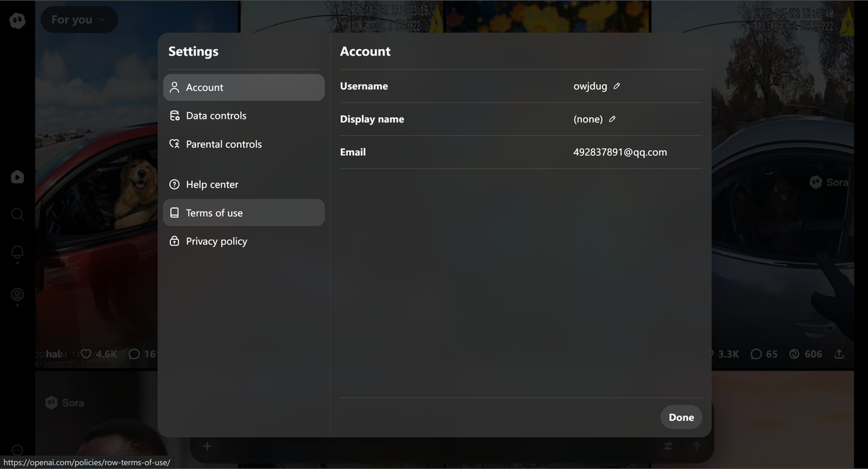Expand the For you feed dropdown
Image resolution: width=868 pixels, height=469 pixels.
[x=79, y=20]
